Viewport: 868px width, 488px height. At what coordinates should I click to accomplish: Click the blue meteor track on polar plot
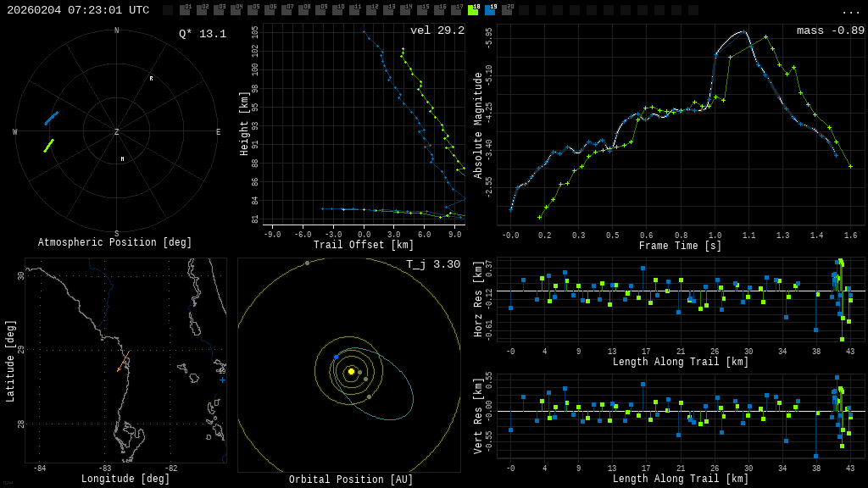pyautogui.click(x=52, y=118)
